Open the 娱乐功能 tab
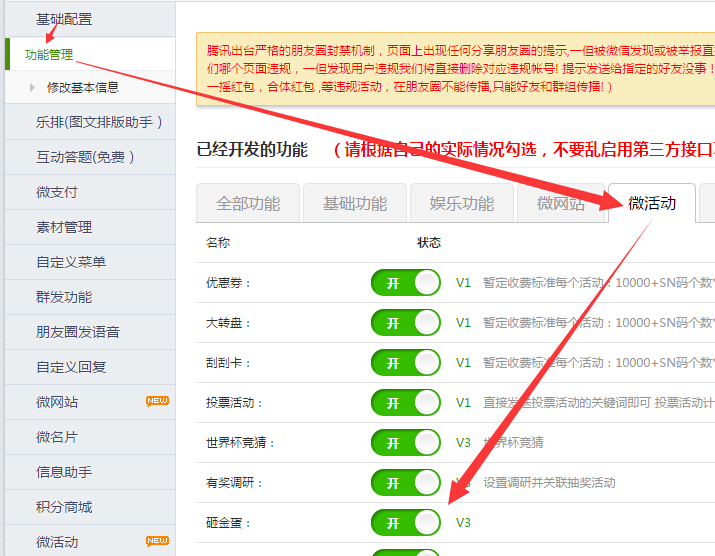The image size is (715, 556). 461,203
